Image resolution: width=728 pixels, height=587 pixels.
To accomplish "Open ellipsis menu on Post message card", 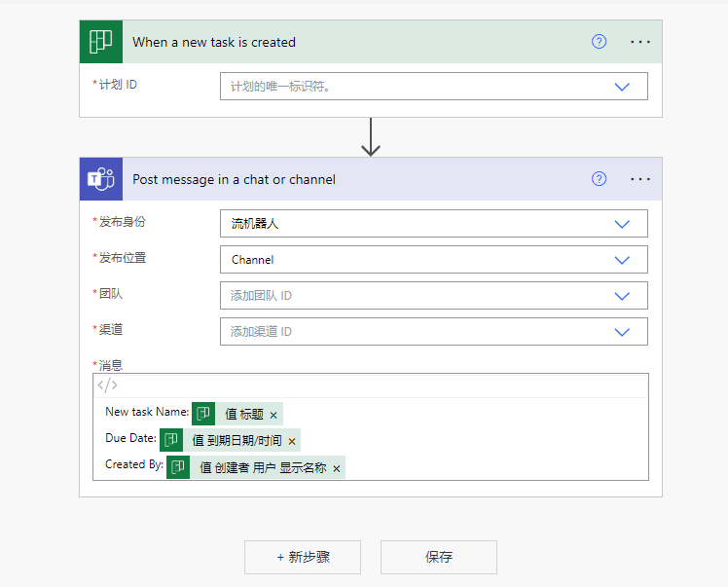I will point(640,179).
